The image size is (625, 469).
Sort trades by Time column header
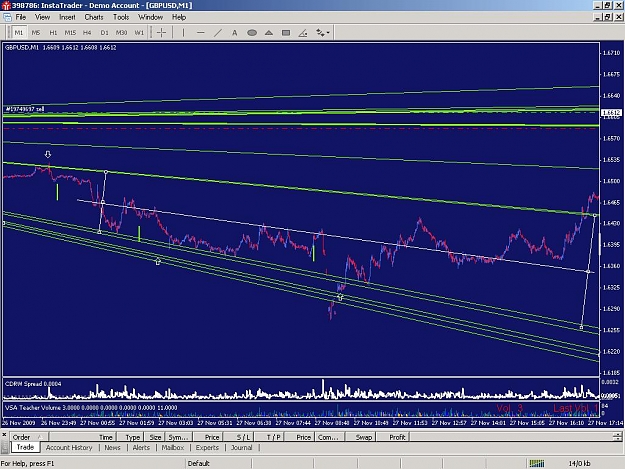tap(82, 437)
